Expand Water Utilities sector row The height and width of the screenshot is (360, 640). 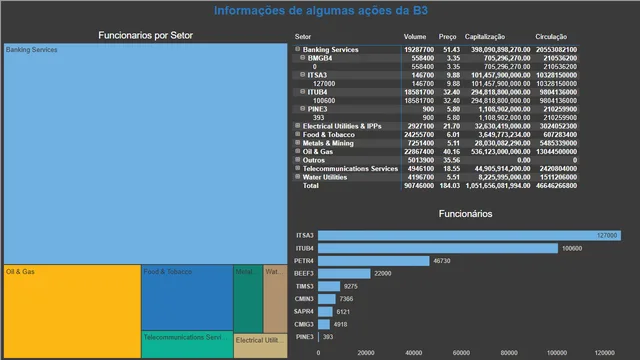tap(298, 177)
